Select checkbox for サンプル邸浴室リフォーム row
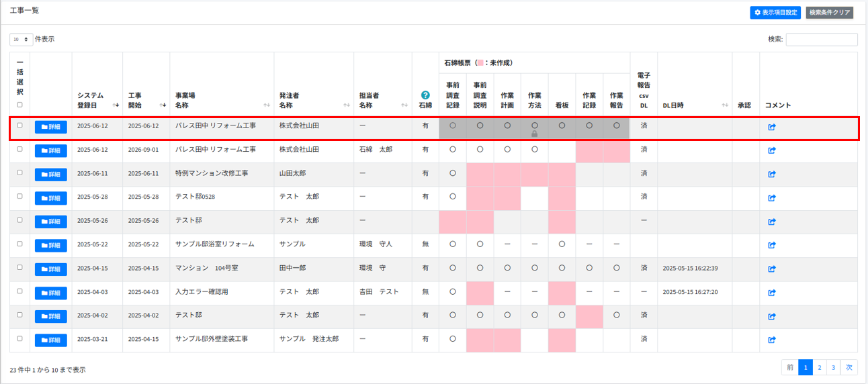The image size is (868, 384). click(19, 244)
